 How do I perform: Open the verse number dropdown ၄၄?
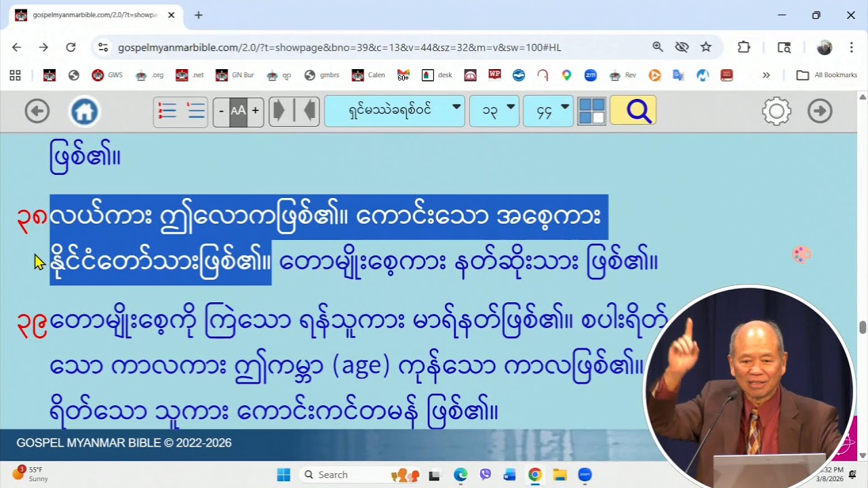tap(549, 111)
